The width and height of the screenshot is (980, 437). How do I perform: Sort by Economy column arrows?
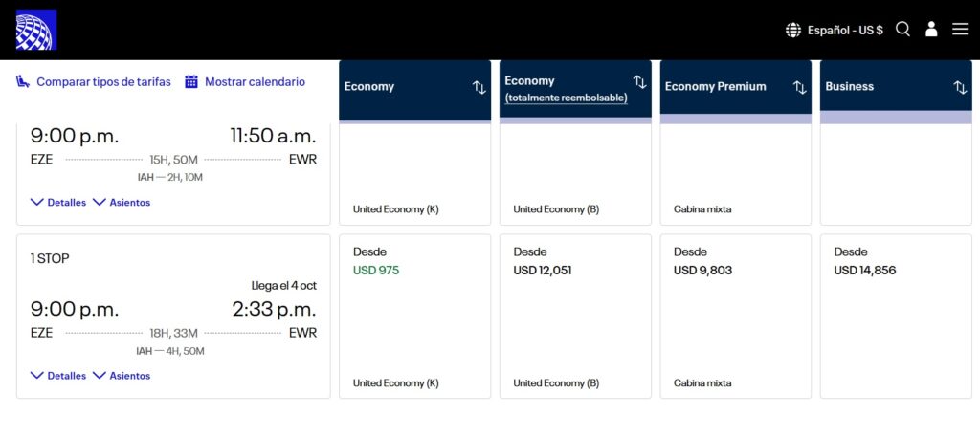(x=479, y=87)
